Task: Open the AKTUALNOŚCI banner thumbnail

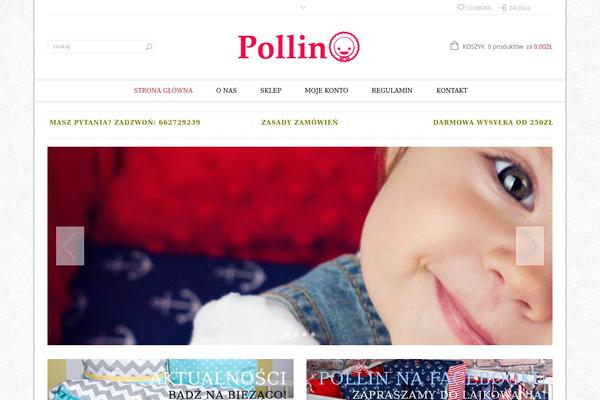Action: tap(170, 379)
